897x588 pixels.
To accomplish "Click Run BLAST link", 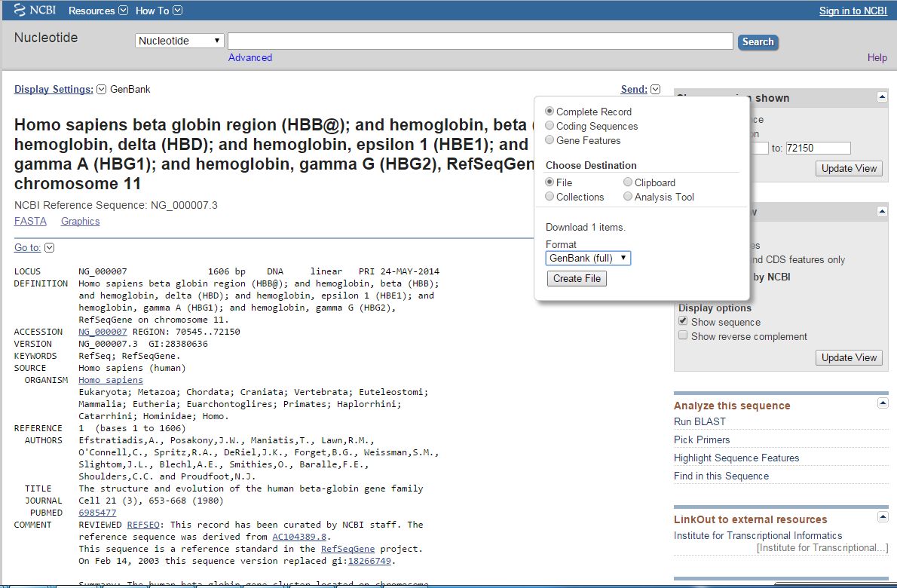I will tap(700, 421).
